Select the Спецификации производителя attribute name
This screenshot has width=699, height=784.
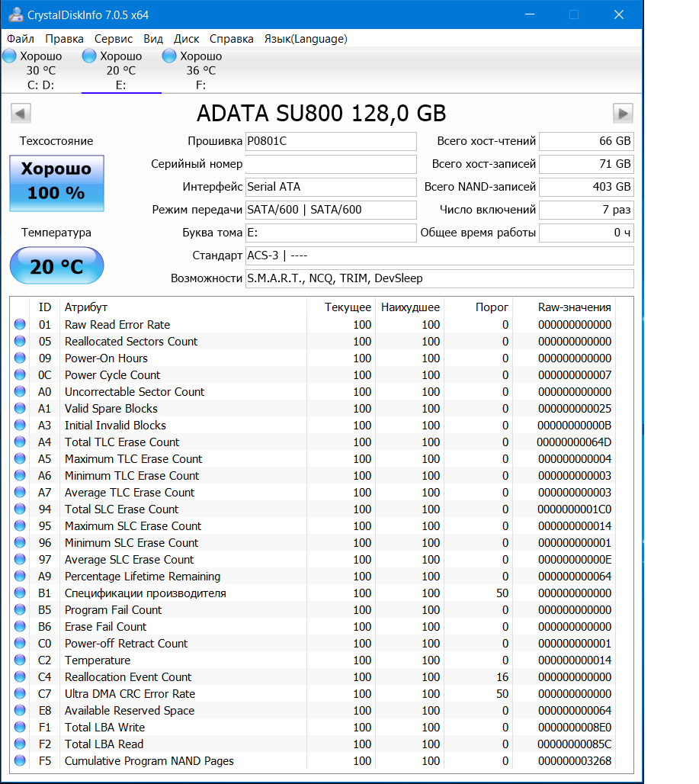(x=146, y=593)
